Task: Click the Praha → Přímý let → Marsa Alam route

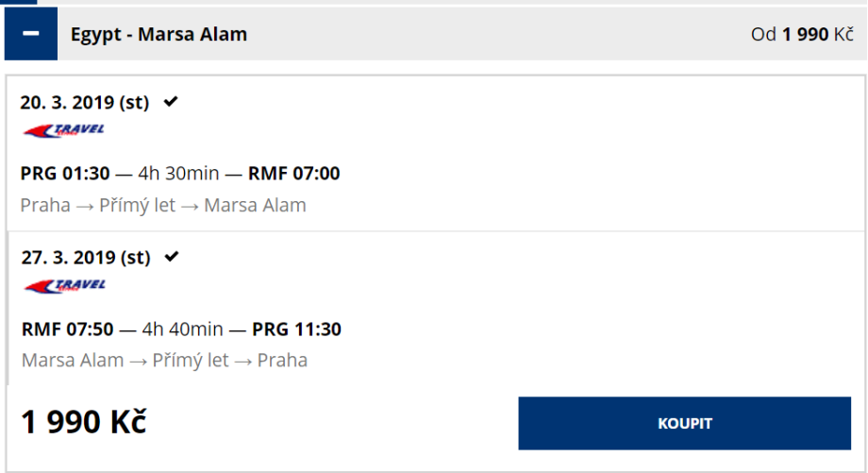Action: (163, 205)
